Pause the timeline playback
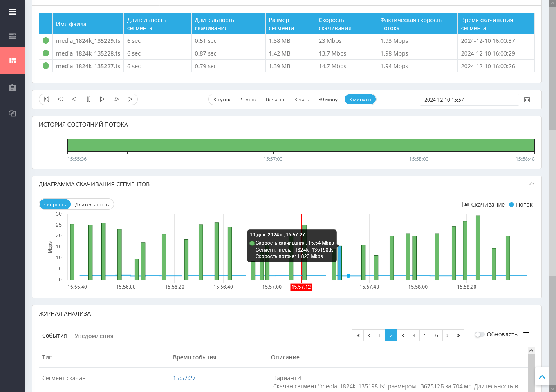Image resolution: width=556 pixels, height=392 pixels. (x=88, y=99)
